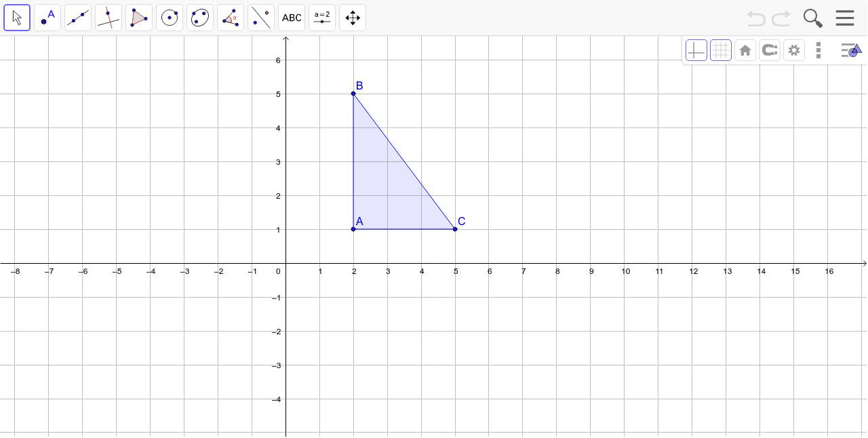Toggle point capturing magnet button

pyautogui.click(x=770, y=50)
